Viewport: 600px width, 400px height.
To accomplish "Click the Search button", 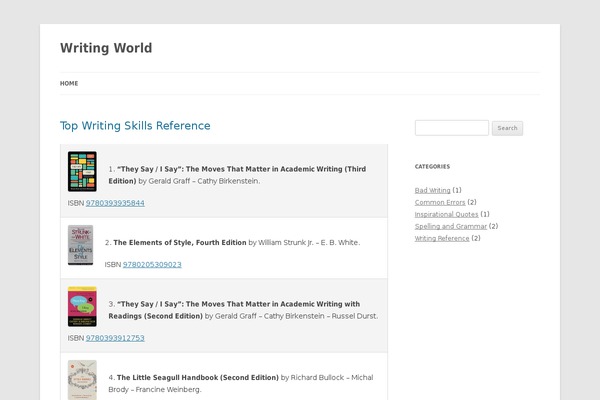I will click(x=507, y=128).
